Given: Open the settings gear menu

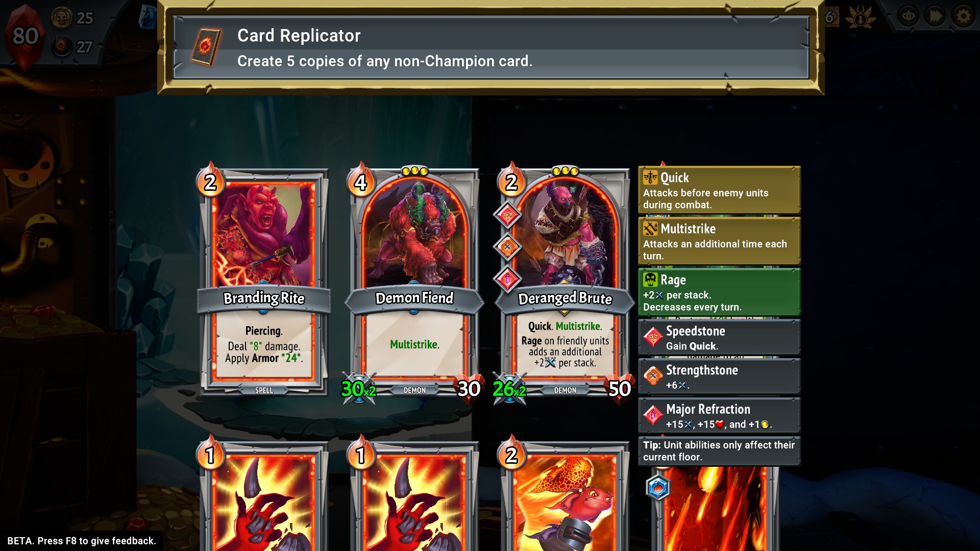Looking at the screenshot, I should pos(963,17).
